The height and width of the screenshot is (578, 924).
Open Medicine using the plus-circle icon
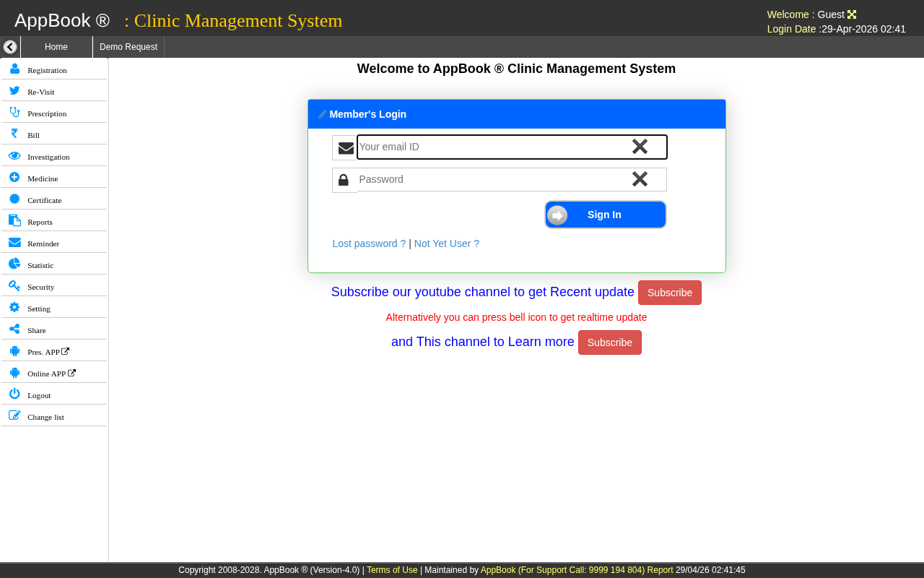pos(14,177)
